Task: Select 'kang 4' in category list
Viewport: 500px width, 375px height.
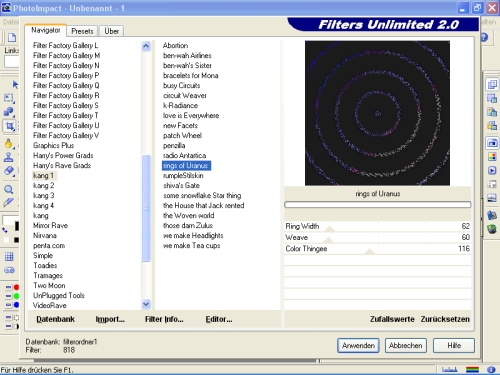Action: [x=43, y=205]
